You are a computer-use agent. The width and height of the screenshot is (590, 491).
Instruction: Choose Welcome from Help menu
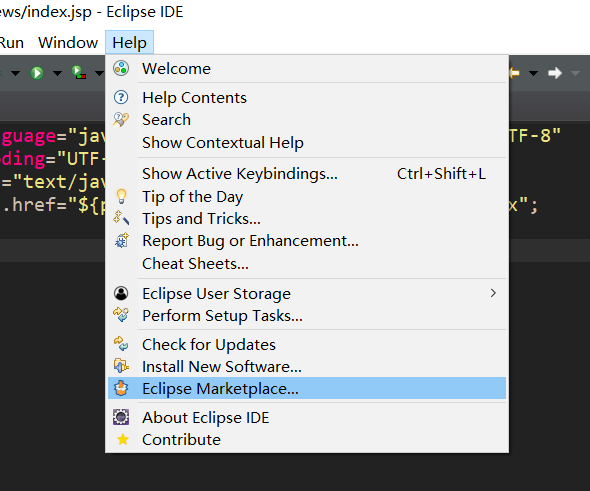point(307,68)
